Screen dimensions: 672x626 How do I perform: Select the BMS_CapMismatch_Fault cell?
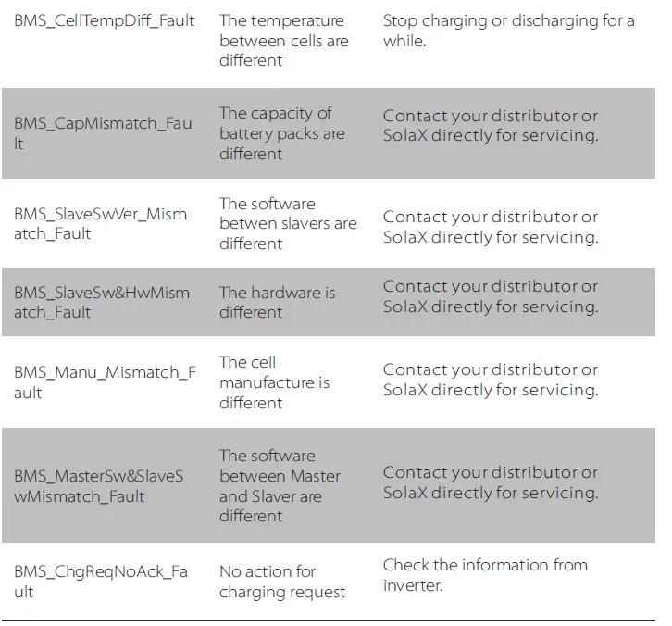pyautogui.click(x=103, y=133)
